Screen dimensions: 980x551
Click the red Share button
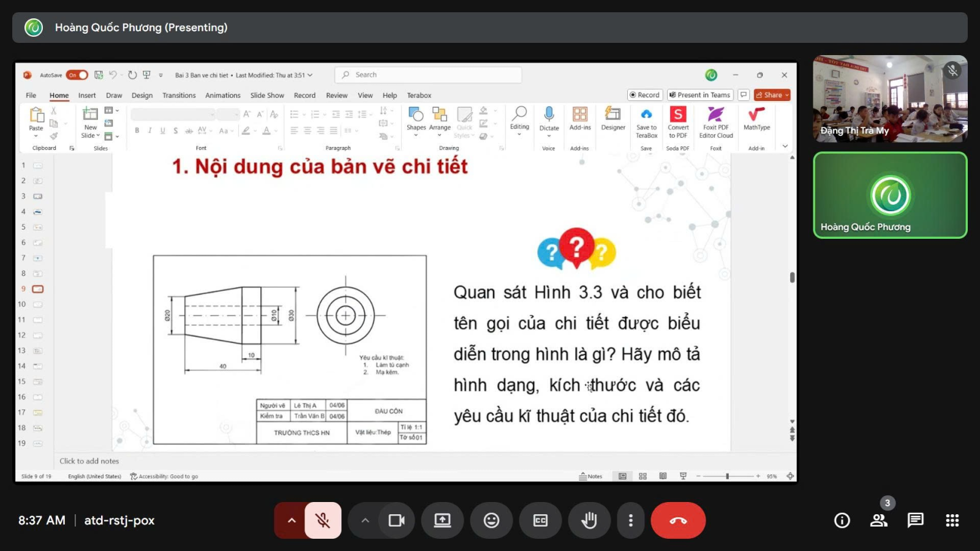tap(772, 95)
